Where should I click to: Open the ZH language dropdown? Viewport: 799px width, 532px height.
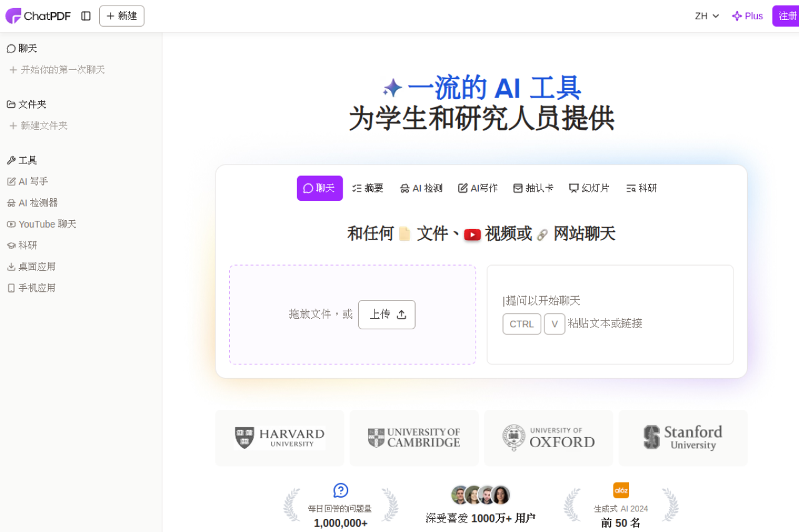(707, 16)
